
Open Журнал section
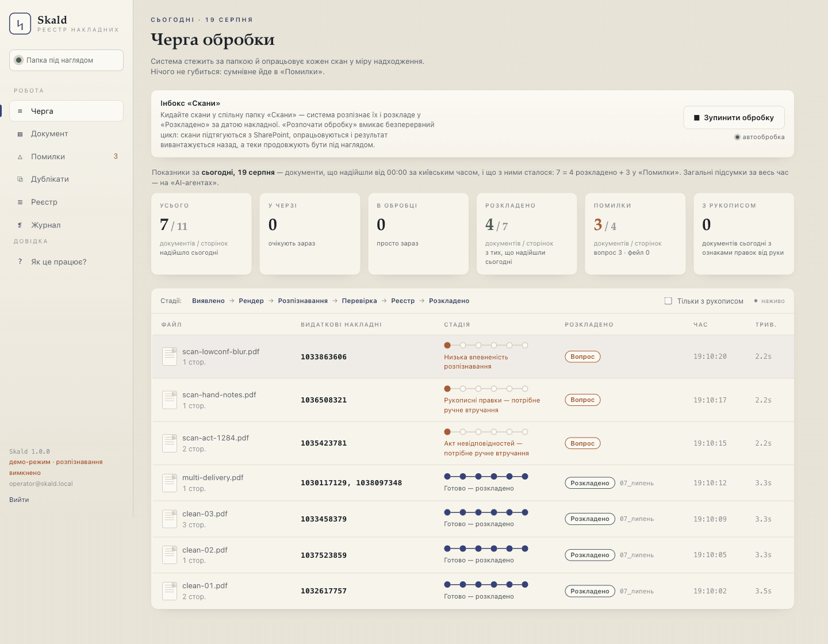[x=66, y=225]
